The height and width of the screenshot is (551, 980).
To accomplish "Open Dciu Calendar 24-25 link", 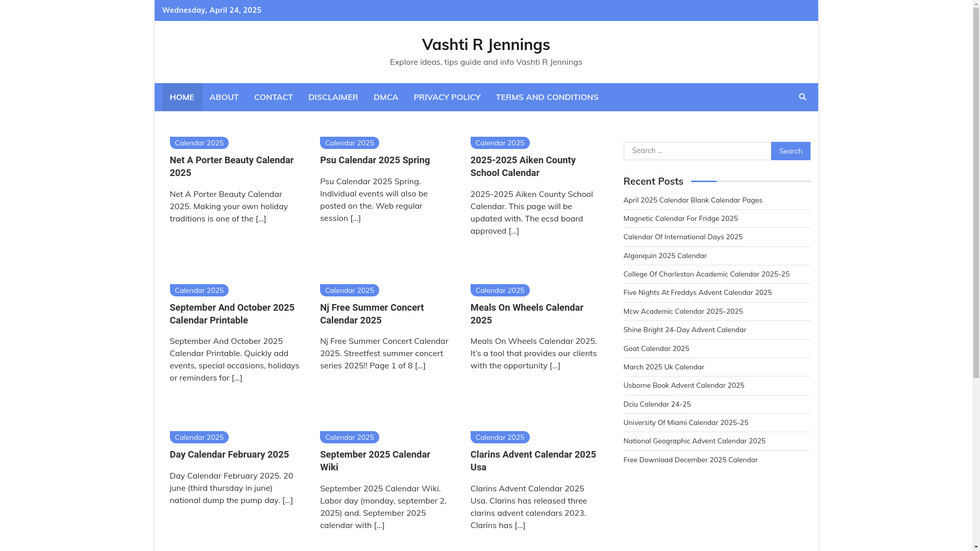I will [657, 404].
